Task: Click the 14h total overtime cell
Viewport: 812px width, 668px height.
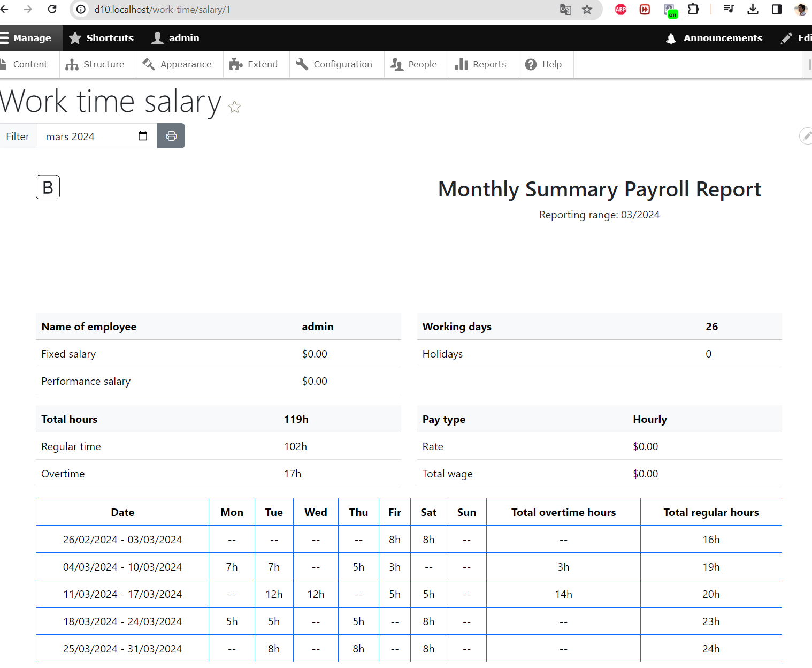Action: pos(563,594)
